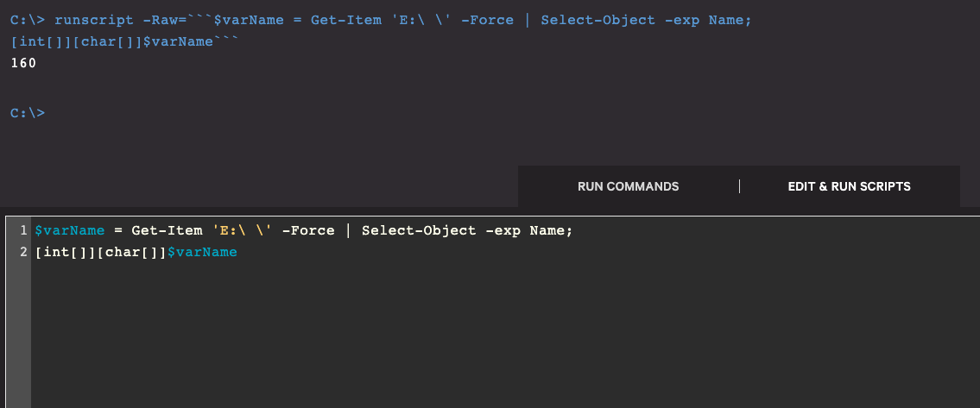
Task: Place cursor on $varName in editor line 2
Action: (201, 253)
